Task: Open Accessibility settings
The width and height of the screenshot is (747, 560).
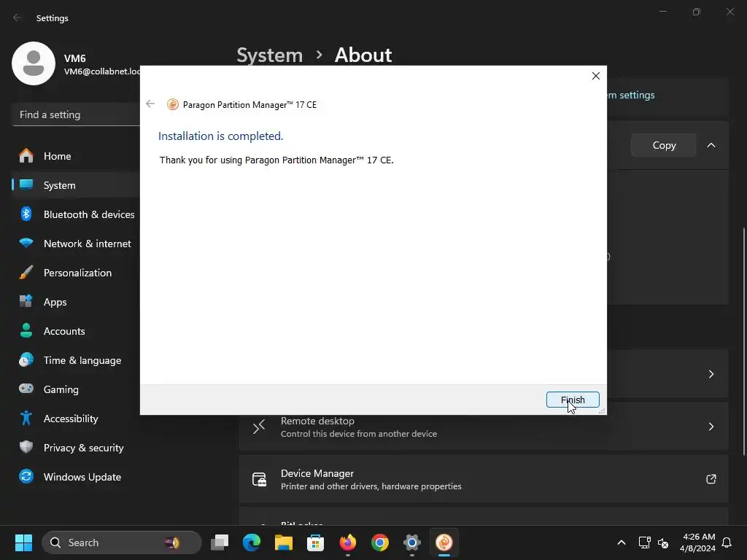Action: [x=76, y=419]
